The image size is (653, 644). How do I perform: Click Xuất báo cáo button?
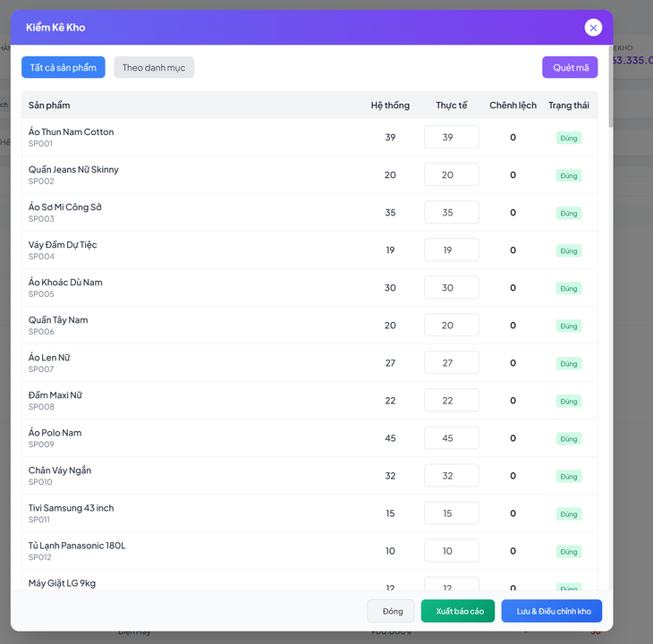458,611
